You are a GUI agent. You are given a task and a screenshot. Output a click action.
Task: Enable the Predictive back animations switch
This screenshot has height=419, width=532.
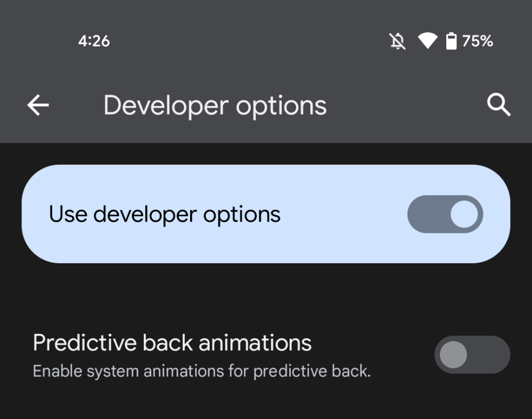[472, 354]
